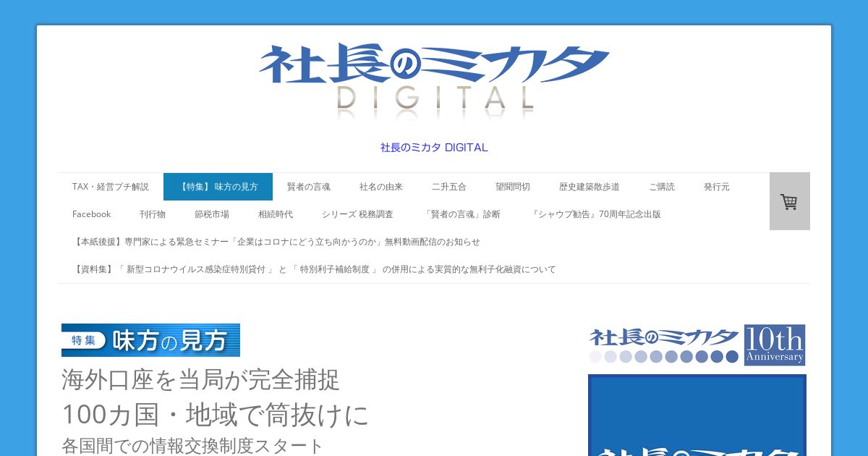Viewport: 868px width, 456px height.
Task: Open the 二升五合 menu item
Action: (x=449, y=187)
